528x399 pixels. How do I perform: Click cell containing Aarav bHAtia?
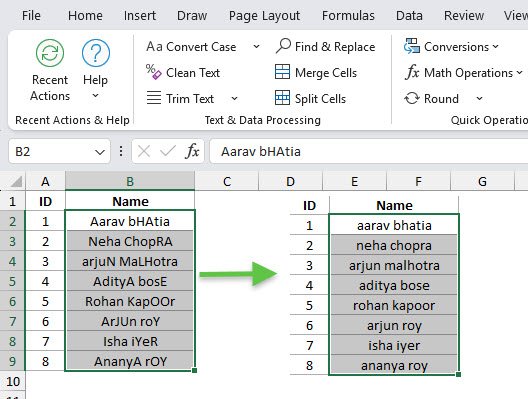pyautogui.click(x=130, y=221)
